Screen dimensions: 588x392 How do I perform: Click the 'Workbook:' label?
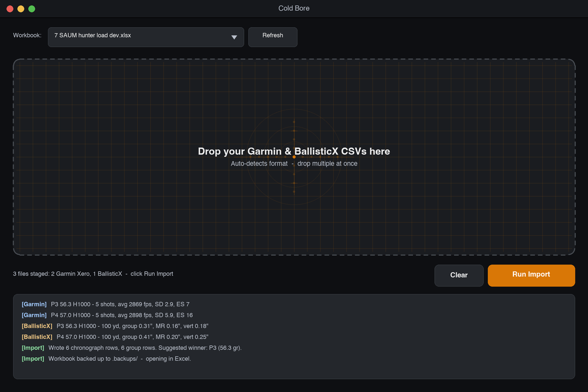(x=27, y=35)
